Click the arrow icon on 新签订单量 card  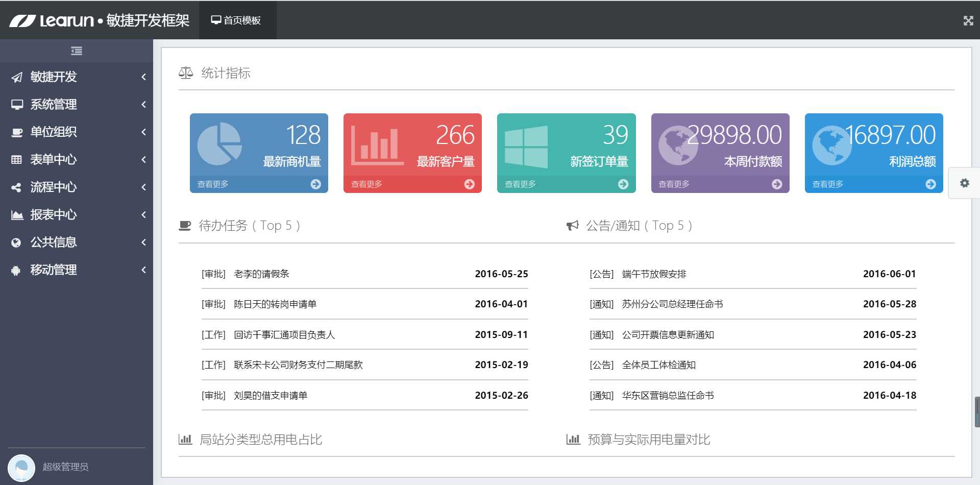point(623,184)
